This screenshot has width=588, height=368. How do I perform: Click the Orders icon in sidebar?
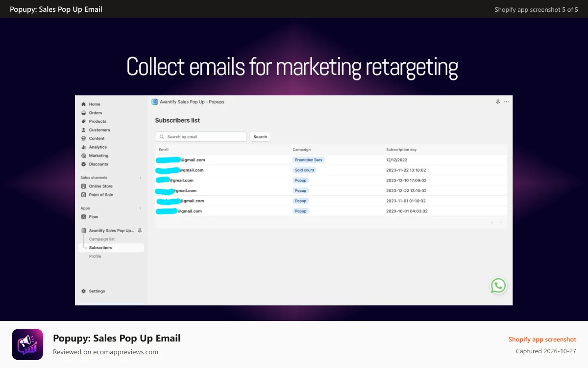83,113
